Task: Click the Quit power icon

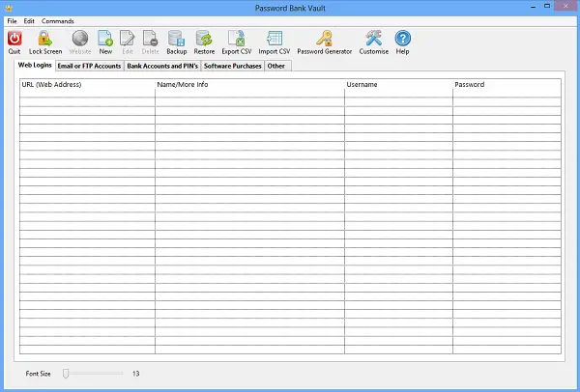Action: pos(14,39)
